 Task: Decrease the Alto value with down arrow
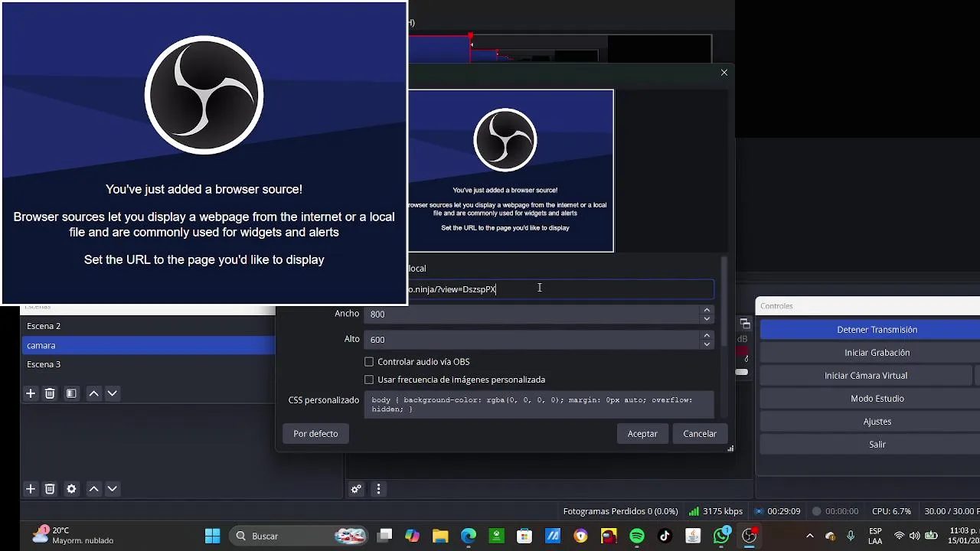tap(707, 344)
